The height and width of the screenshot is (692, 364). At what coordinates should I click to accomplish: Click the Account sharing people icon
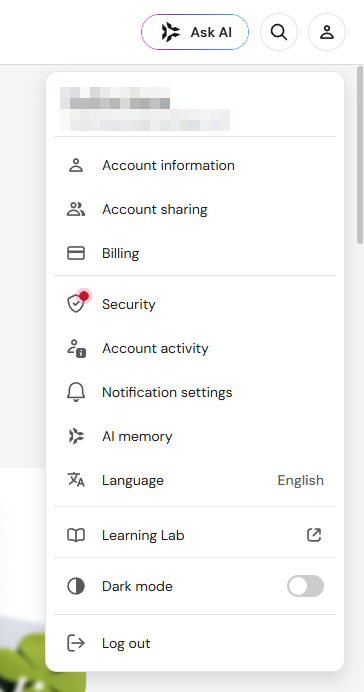coord(76,209)
